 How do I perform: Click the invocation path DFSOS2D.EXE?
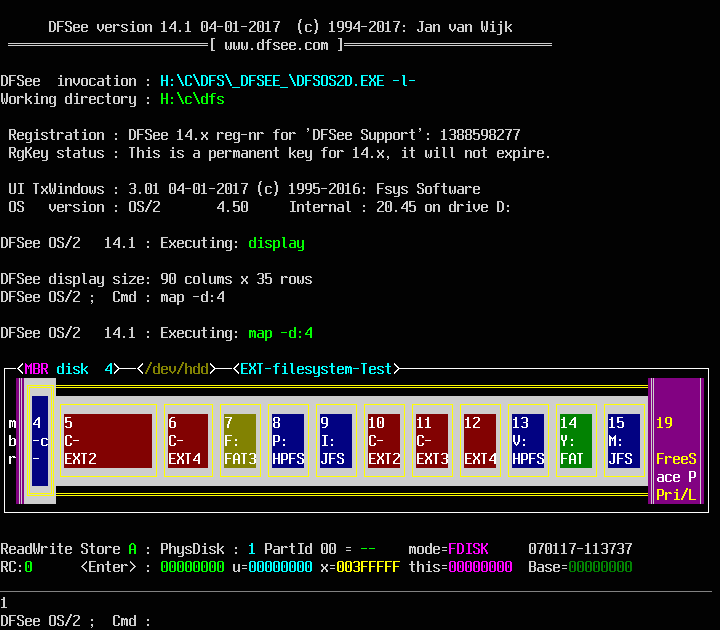pos(288,81)
